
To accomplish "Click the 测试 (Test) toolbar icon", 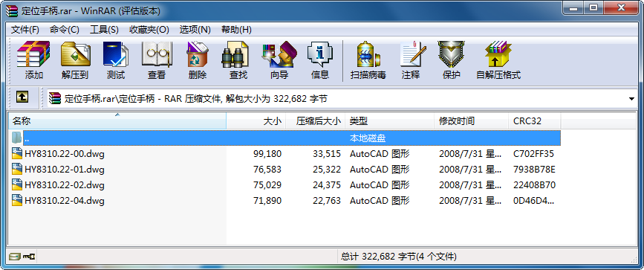I will point(115,60).
